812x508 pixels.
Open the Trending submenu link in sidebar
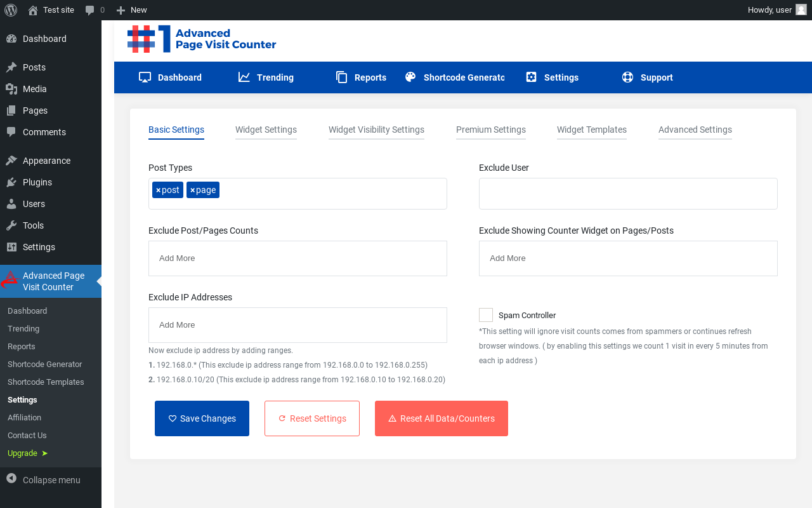coord(23,329)
